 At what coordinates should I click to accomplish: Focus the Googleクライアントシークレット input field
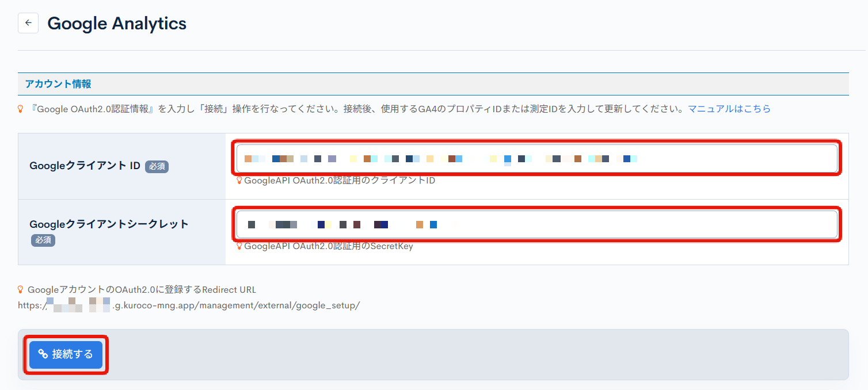pyautogui.click(x=536, y=224)
